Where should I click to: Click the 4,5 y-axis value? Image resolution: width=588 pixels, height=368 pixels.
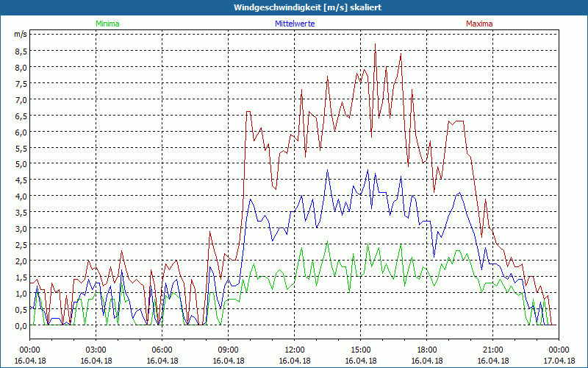[21, 180]
